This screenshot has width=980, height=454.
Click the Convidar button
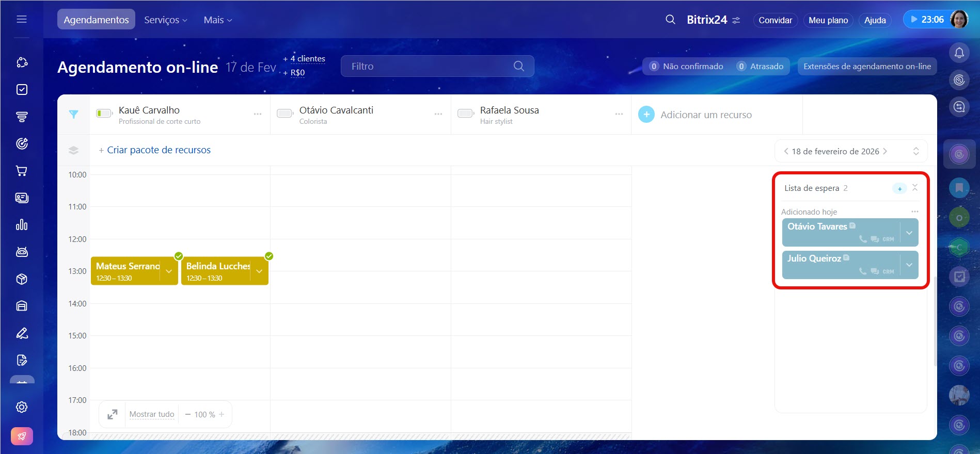[775, 20]
